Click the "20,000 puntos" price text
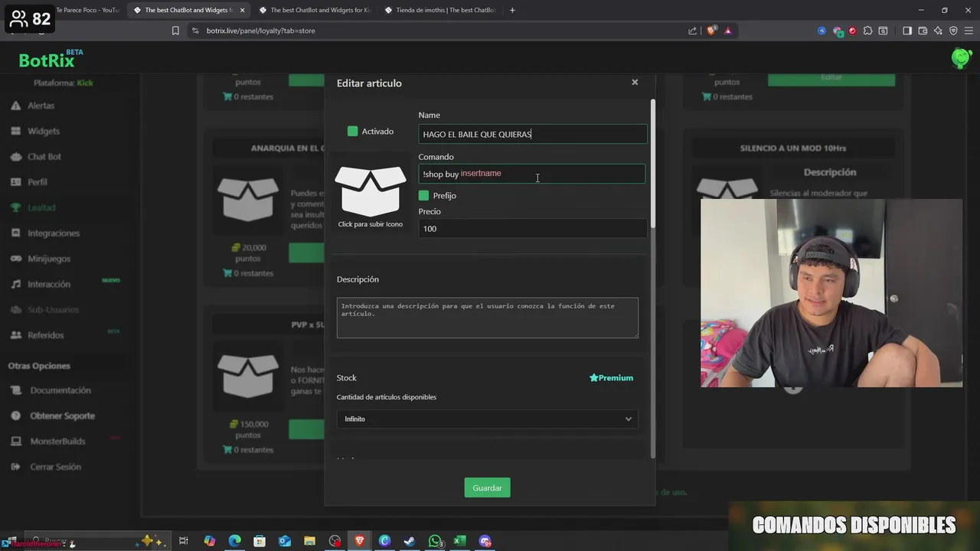This screenshot has height=551, width=980. tap(248, 253)
